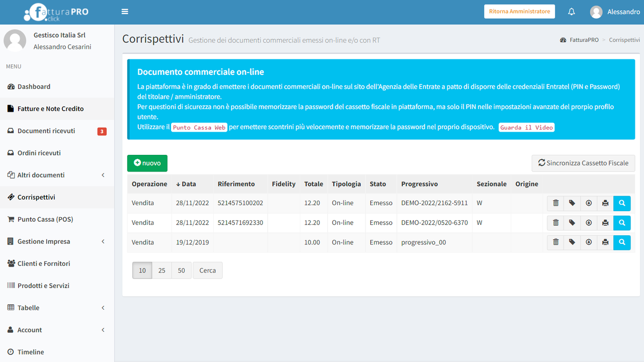The height and width of the screenshot is (362, 644).
Task: Download the progressivo_00 receipt
Action: click(x=589, y=242)
